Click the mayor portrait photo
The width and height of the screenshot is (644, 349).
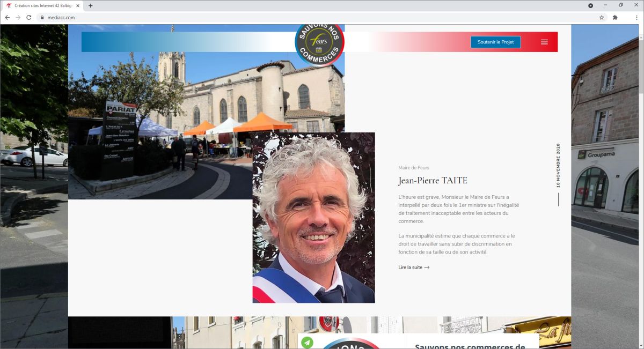[313, 218]
